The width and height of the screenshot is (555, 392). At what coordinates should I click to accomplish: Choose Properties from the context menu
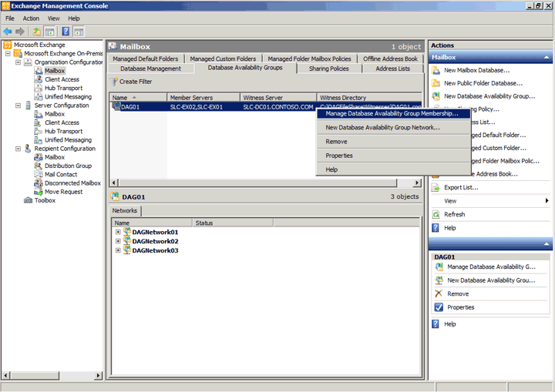click(x=393, y=156)
